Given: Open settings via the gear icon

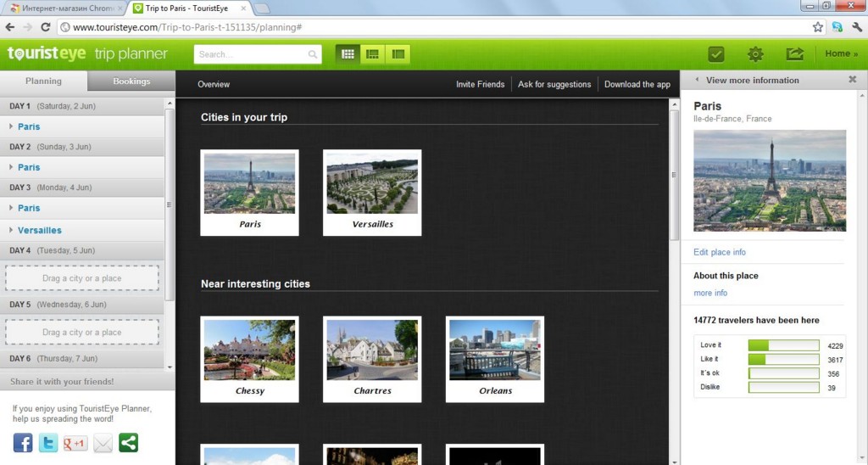Looking at the screenshot, I should pos(755,54).
